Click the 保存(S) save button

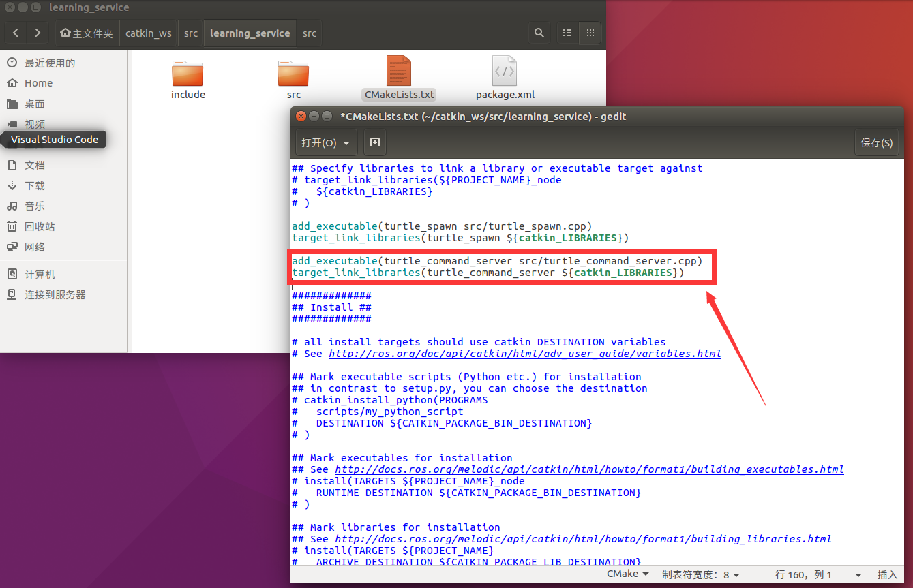click(876, 142)
